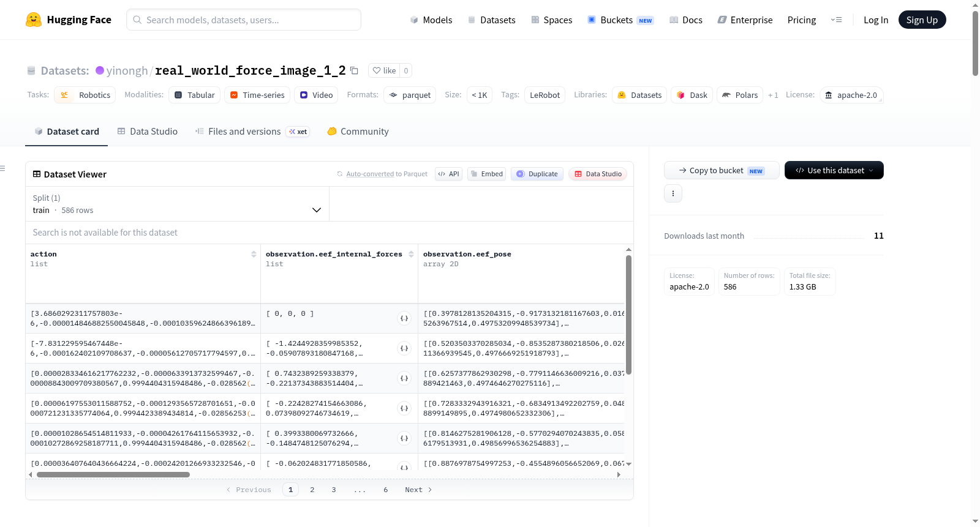Screen dimensions: 980x527
Task: Open the train split dropdown
Action: click(x=177, y=204)
